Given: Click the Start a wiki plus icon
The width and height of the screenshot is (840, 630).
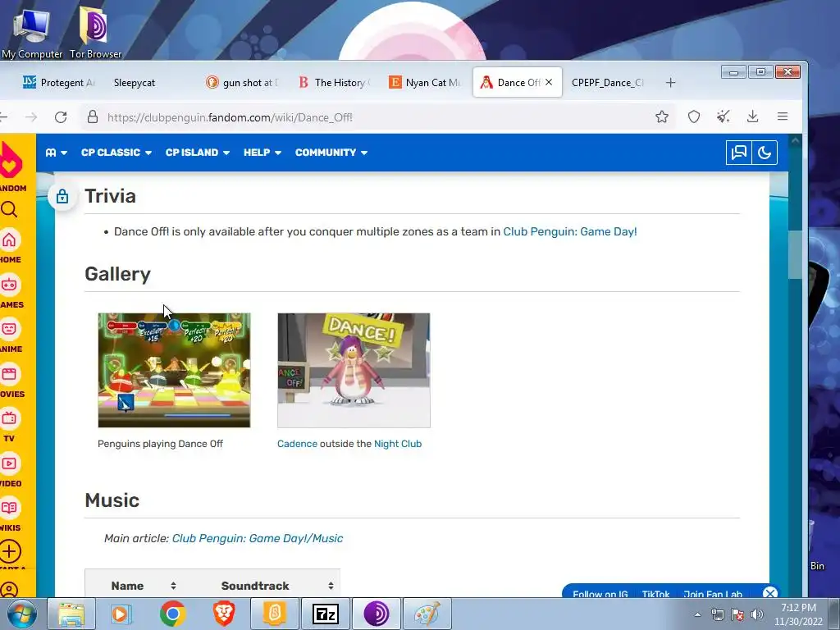Looking at the screenshot, I should 10,552.
